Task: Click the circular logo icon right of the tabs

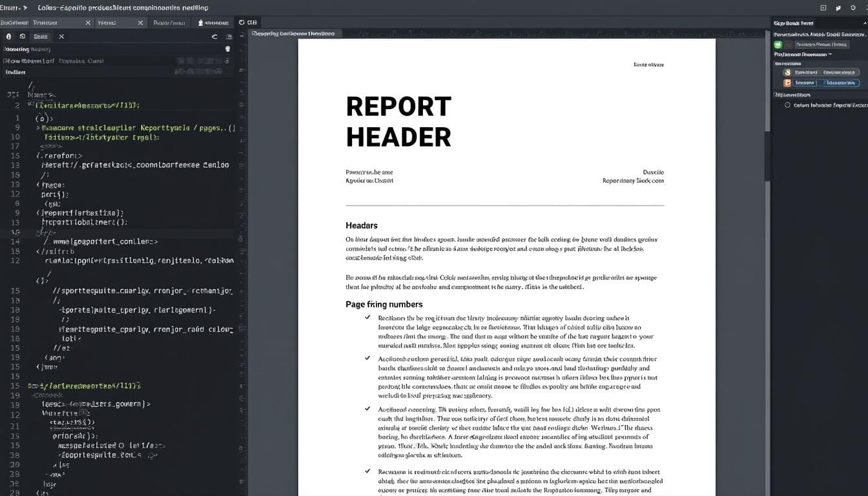Action: (240, 23)
